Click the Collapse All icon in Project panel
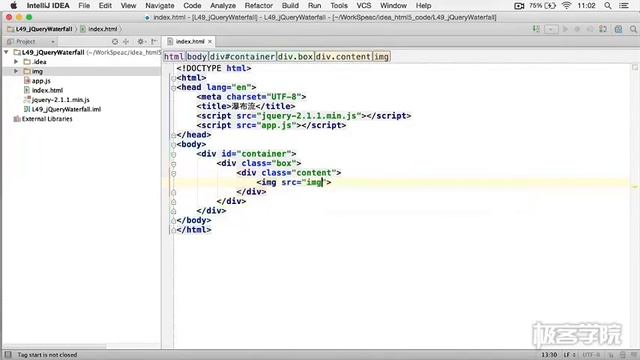The width and height of the screenshot is (640, 360). 126,42
